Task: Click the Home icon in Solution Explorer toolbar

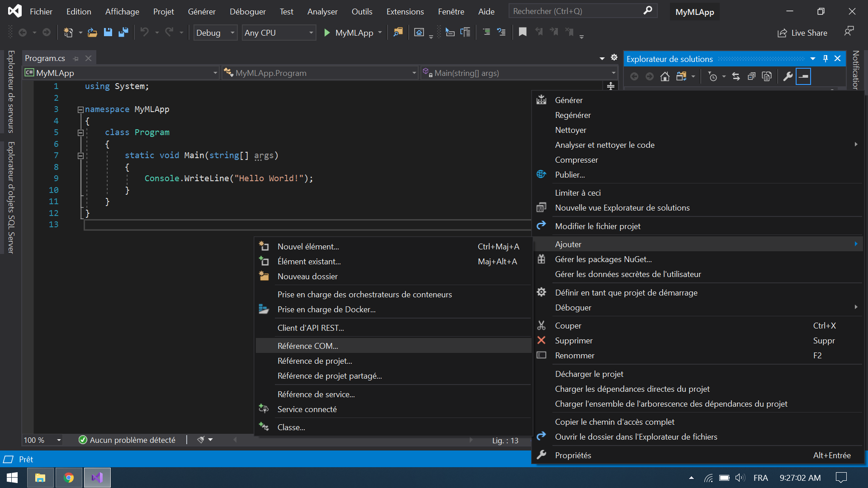Action: coord(665,76)
